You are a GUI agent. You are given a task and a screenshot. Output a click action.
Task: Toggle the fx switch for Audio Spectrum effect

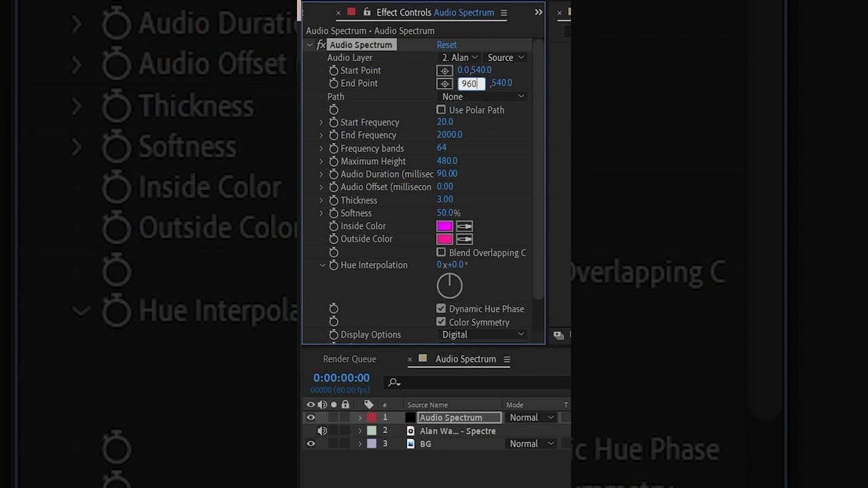[x=321, y=45]
